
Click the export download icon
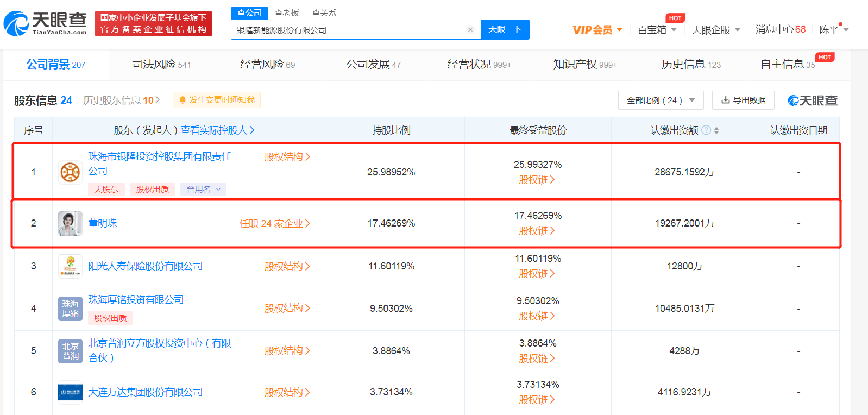coord(725,100)
